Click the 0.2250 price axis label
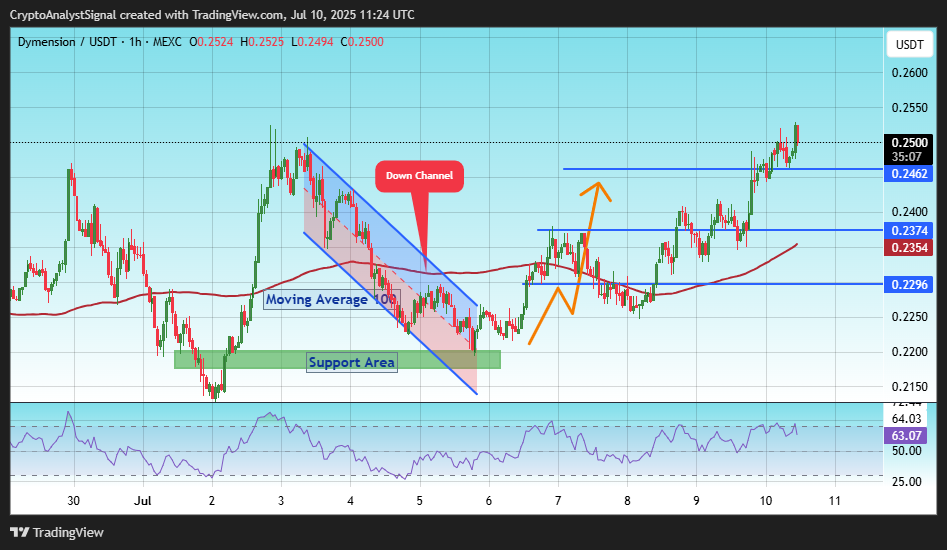This screenshot has width=947, height=550. (909, 317)
